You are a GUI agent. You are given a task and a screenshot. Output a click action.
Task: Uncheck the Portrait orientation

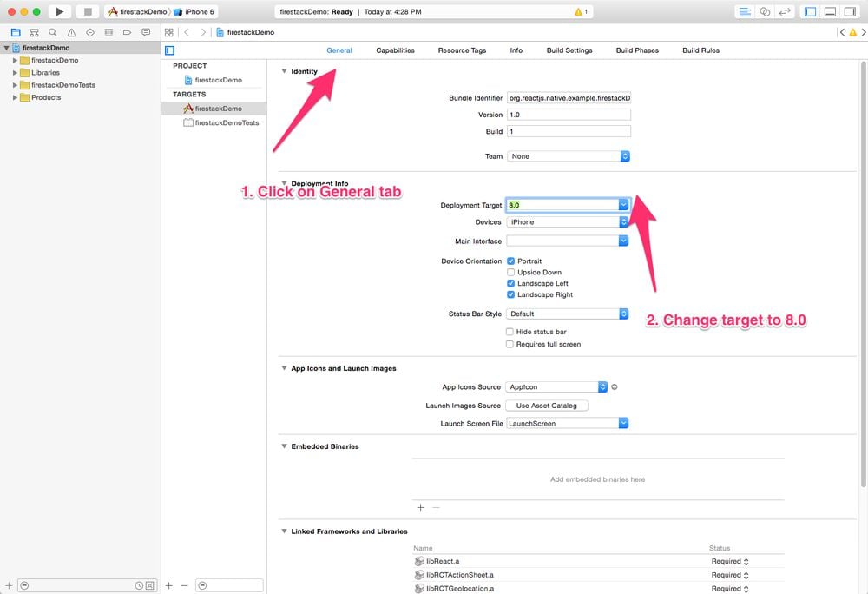pyautogui.click(x=510, y=261)
